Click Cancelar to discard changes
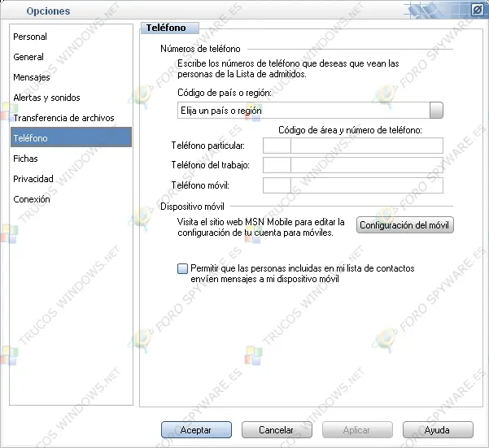 (x=276, y=429)
